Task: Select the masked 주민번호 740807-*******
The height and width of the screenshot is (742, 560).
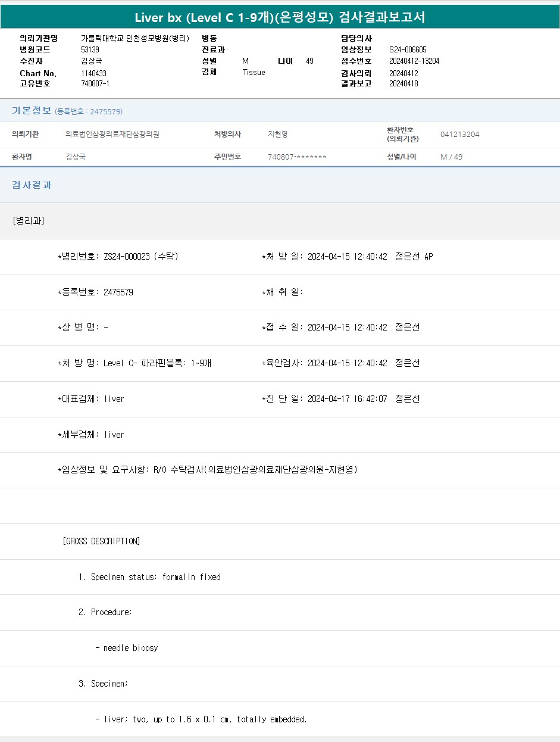Action: (297, 157)
